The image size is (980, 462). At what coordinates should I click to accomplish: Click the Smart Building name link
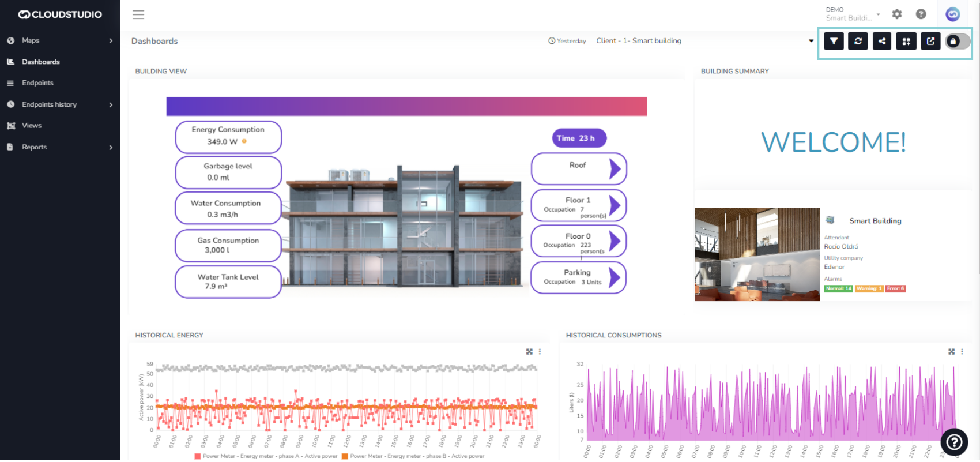coord(875,221)
